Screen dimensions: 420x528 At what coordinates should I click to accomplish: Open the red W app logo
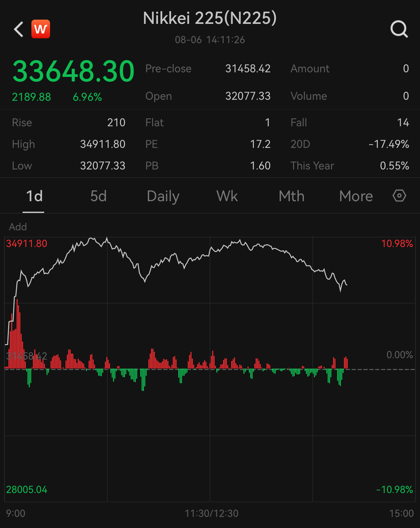click(41, 29)
